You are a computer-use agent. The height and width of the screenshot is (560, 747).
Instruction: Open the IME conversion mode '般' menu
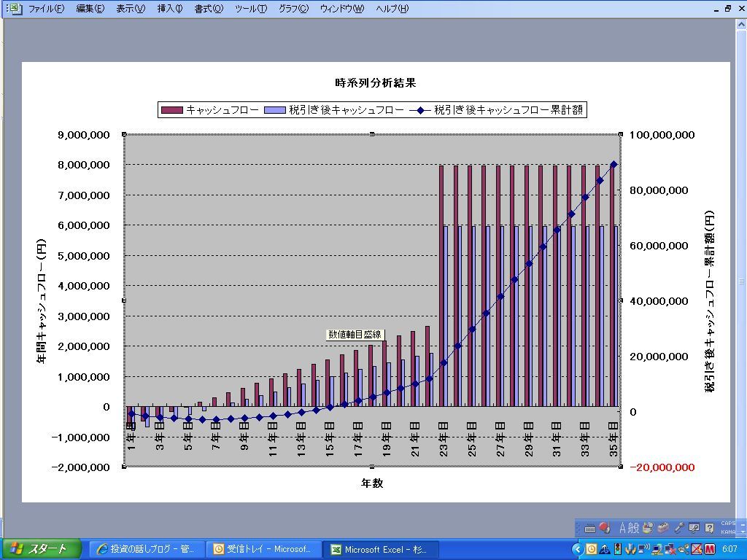635,528
